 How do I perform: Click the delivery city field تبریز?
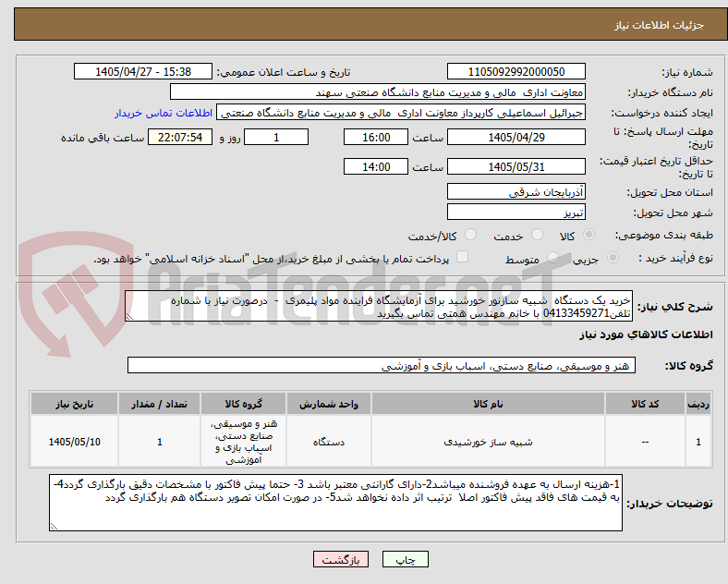click(516, 213)
